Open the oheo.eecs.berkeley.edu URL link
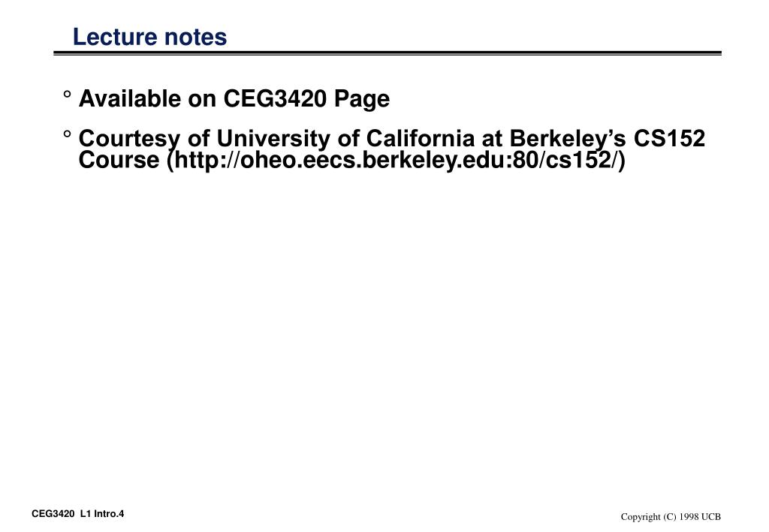The image size is (769, 532). tap(395, 160)
